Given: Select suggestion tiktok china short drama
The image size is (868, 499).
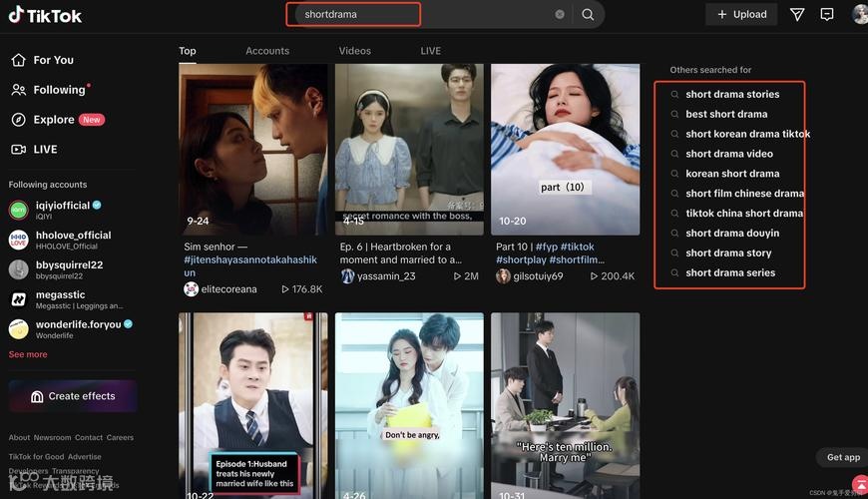Looking at the screenshot, I should tap(744, 214).
